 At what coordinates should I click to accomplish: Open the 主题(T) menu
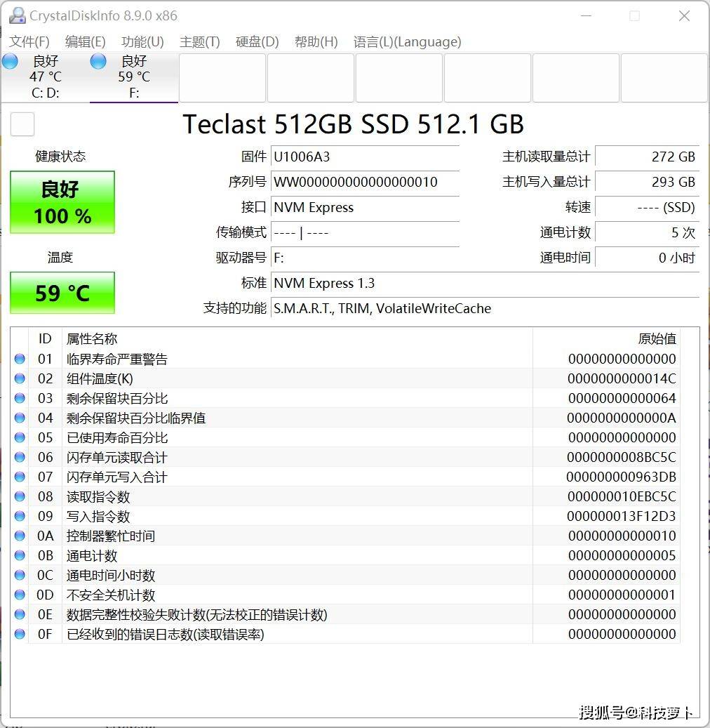(x=199, y=42)
